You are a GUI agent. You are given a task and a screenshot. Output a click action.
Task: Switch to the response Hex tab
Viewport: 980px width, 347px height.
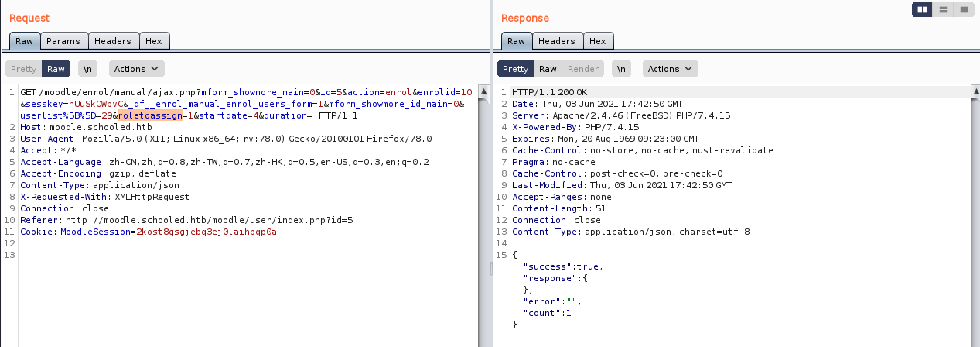pos(597,41)
